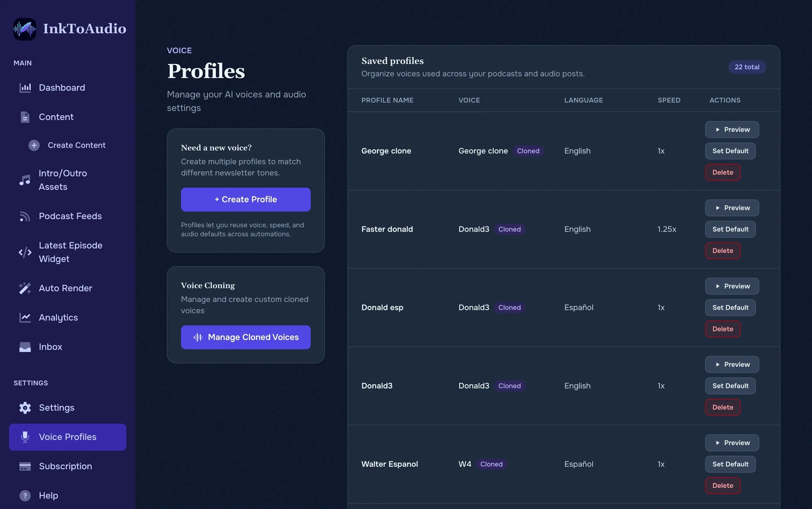Open the Dashboard page
812x509 pixels.
[68, 88]
